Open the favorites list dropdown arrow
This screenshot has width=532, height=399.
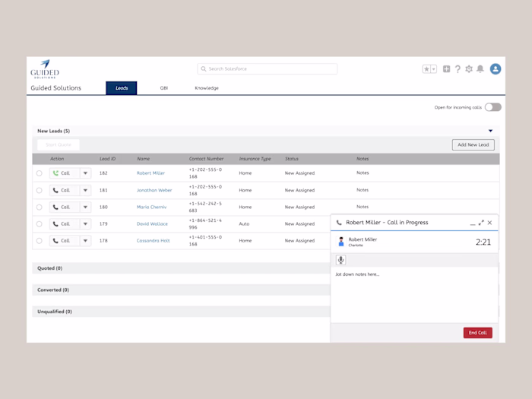[x=434, y=69]
